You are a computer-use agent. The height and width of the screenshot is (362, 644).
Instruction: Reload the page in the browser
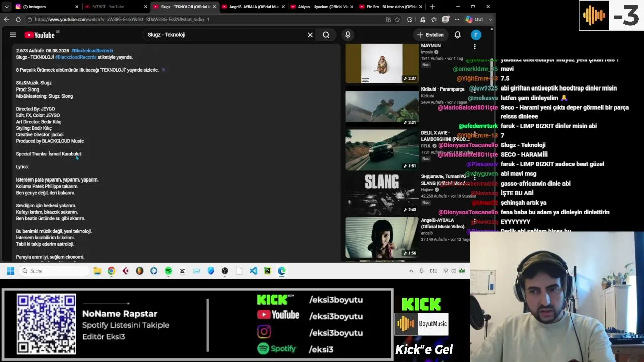pos(18,19)
